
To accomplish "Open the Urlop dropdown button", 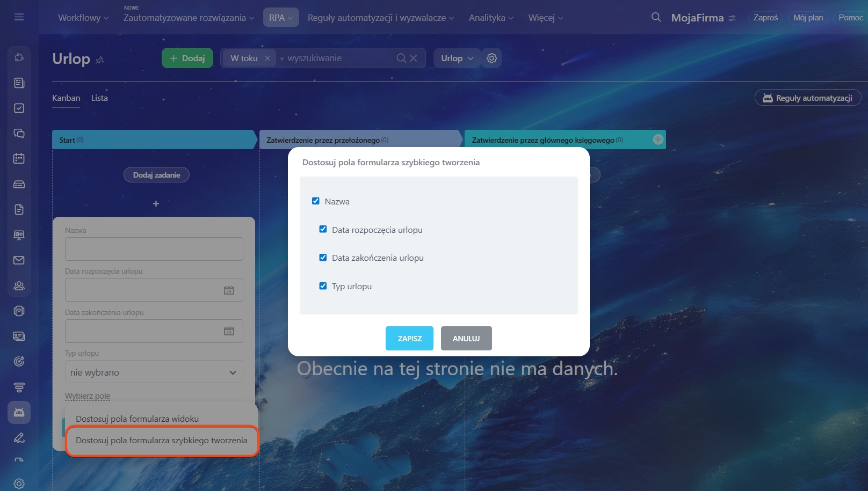I will tap(457, 58).
